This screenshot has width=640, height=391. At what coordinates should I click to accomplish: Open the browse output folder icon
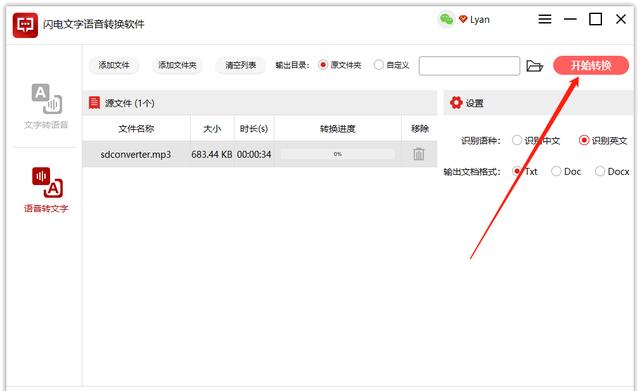pyautogui.click(x=534, y=66)
